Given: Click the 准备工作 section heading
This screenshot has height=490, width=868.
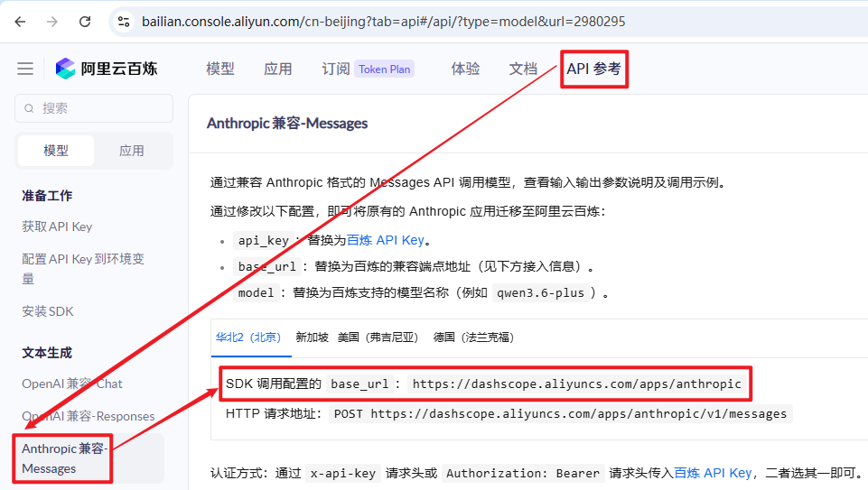Looking at the screenshot, I should (x=47, y=196).
